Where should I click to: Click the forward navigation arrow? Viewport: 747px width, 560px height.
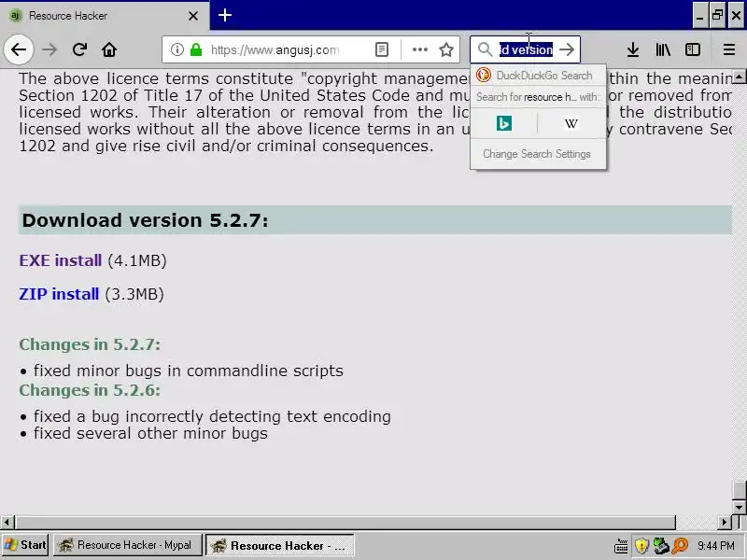click(x=49, y=49)
